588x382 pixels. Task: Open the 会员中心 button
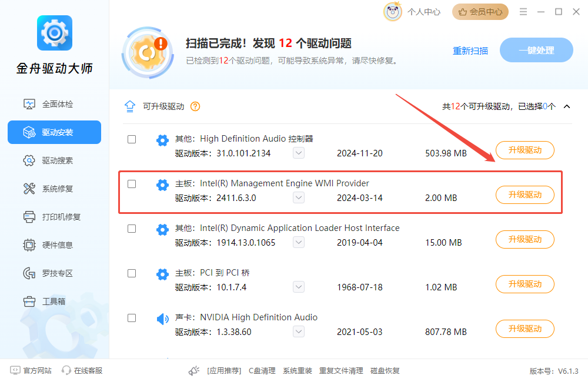coord(480,12)
